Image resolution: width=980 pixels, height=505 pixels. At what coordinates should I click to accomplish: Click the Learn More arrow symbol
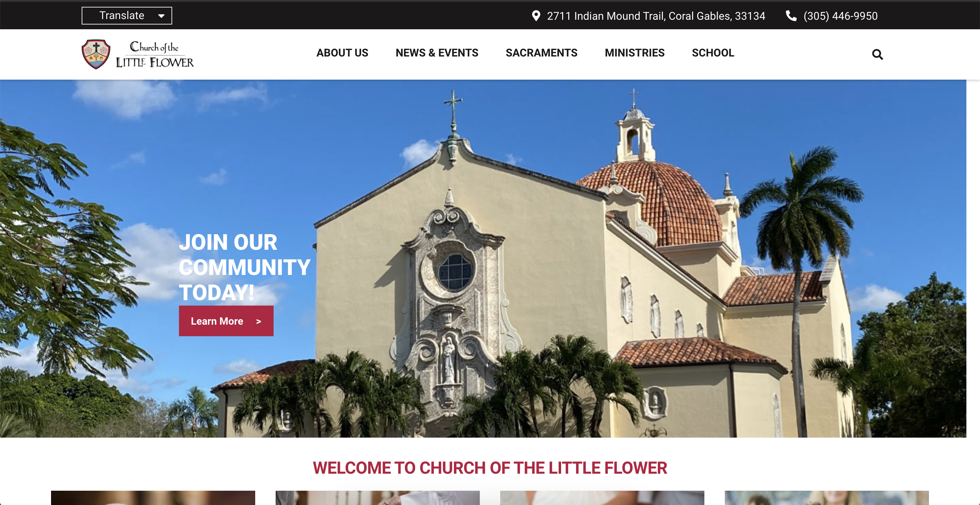coord(259,322)
